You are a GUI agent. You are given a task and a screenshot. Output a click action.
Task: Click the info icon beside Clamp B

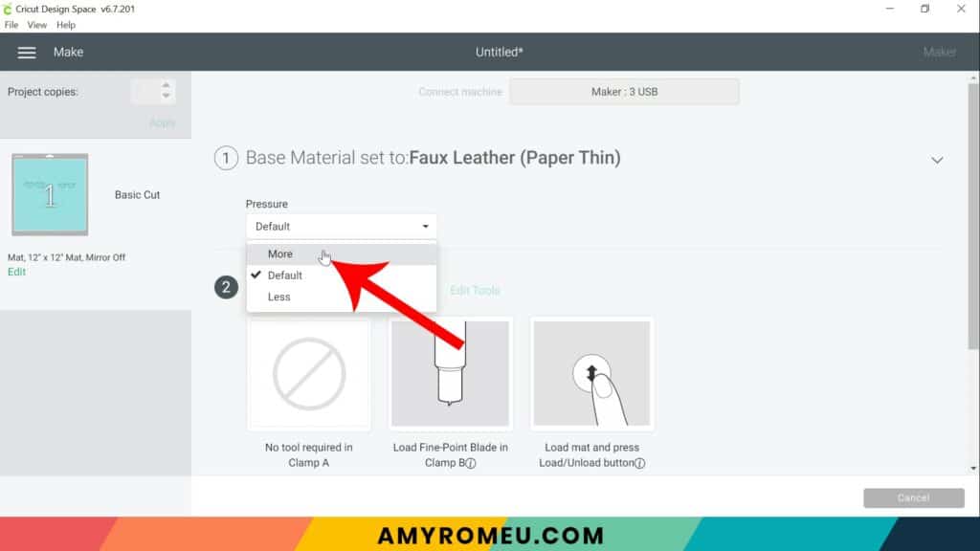tap(471, 463)
